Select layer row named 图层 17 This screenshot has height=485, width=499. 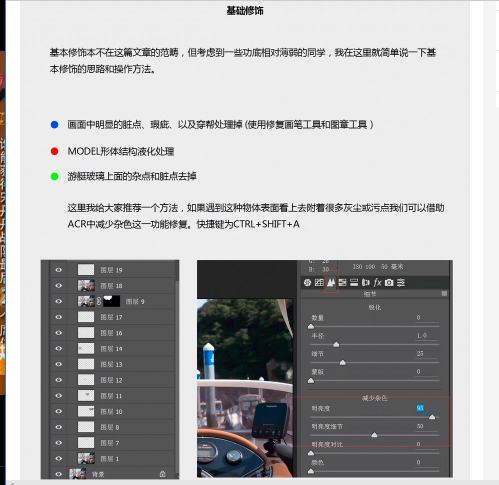[112, 317]
